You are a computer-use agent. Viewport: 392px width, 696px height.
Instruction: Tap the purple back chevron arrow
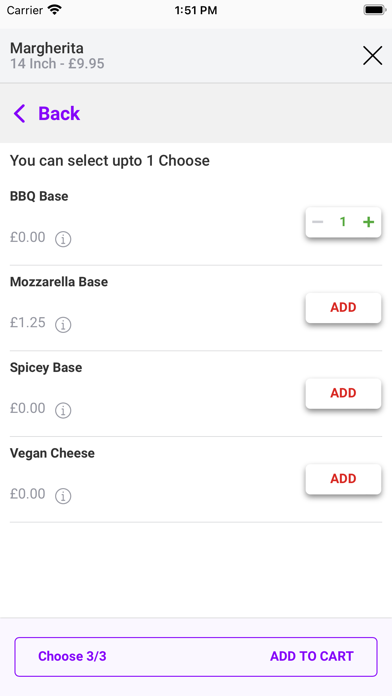tap(20, 114)
